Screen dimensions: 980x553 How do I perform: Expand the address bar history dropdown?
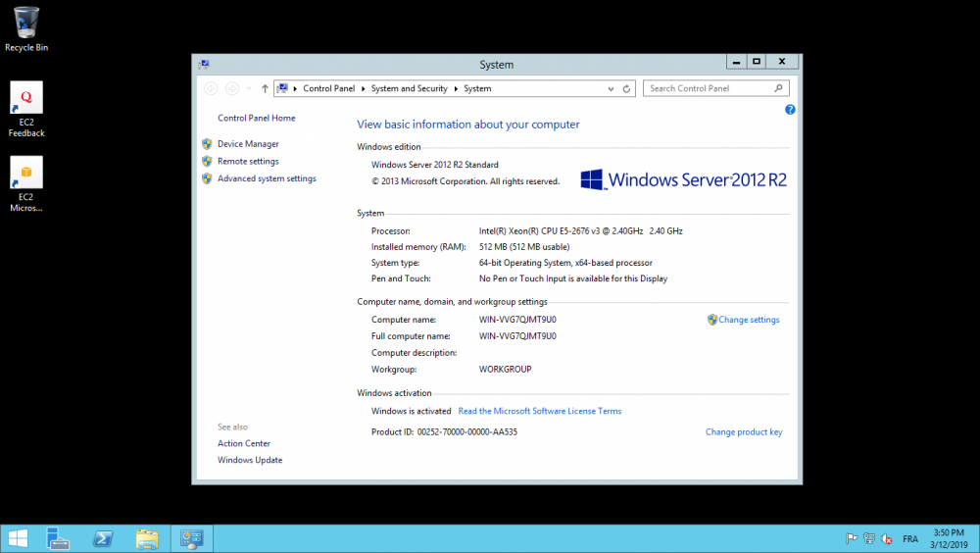tap(611, 89)
